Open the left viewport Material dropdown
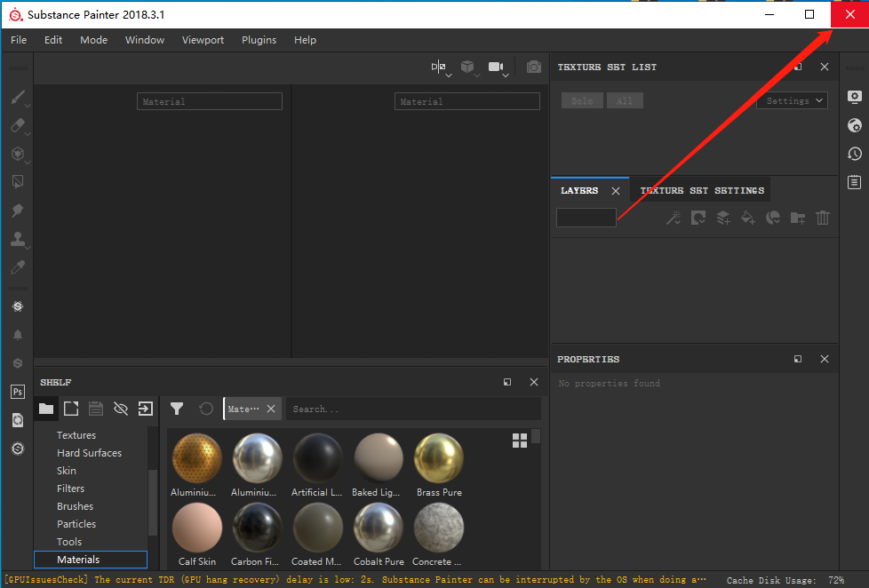This screenshot has height=588, width=869. coord(210,101)
